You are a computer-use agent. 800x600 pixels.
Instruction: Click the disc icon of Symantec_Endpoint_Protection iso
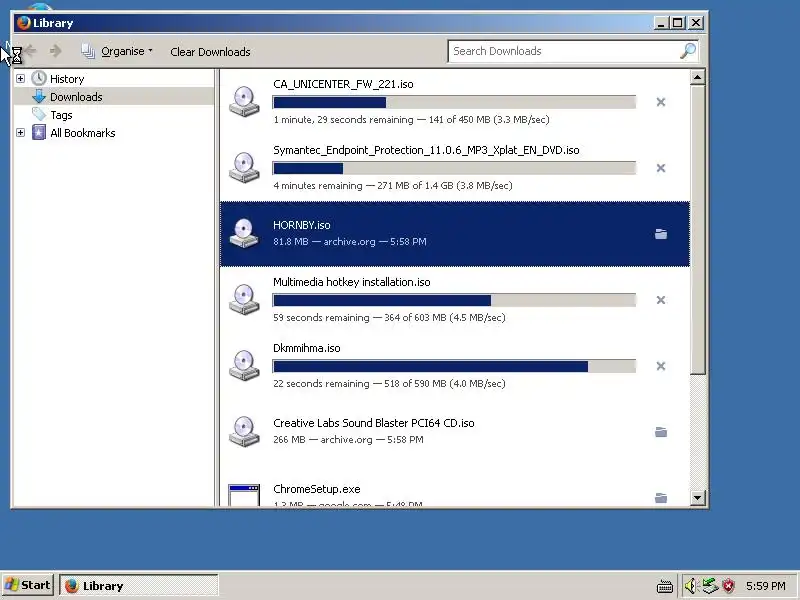pos(244,167)
